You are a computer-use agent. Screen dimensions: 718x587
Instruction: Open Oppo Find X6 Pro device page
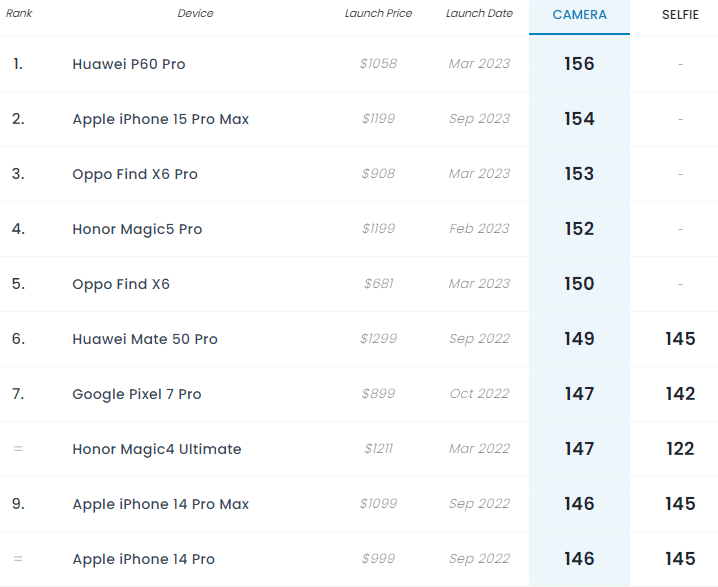135,174
